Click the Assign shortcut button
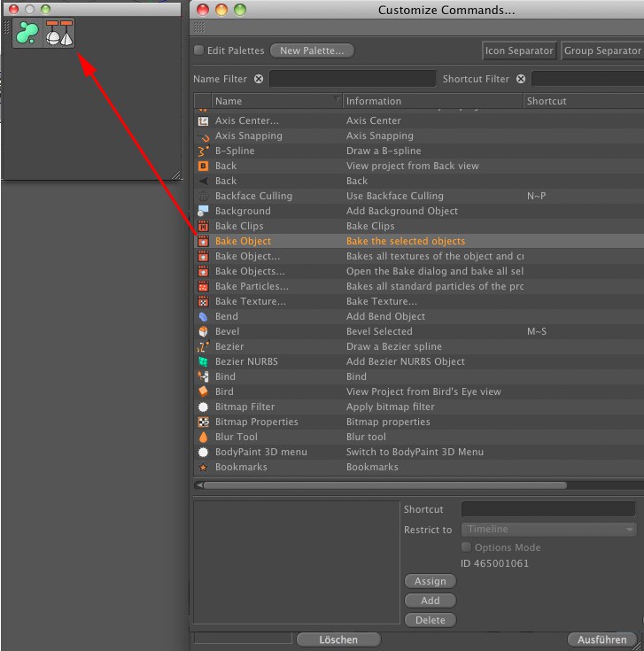The width and height of the screenshot is (644, 651). (x=431, y=581)
